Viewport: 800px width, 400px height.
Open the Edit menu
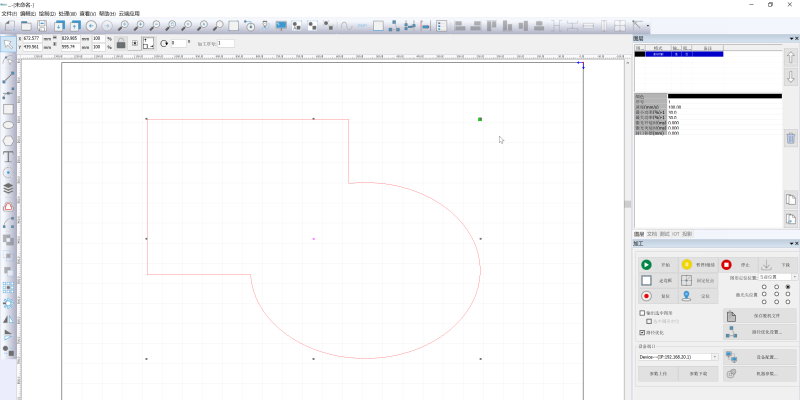[x=28, y=13]
